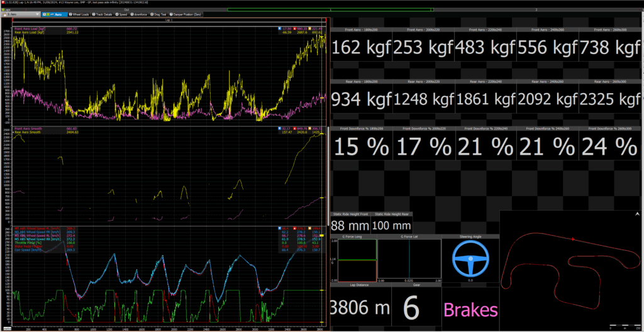Click the orange average icon in top graph

click(309, 28)
